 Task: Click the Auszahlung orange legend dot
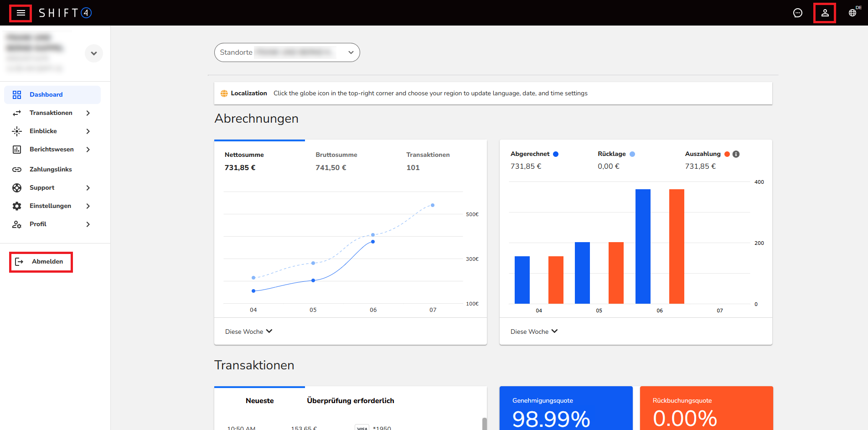tap(727, 154)
